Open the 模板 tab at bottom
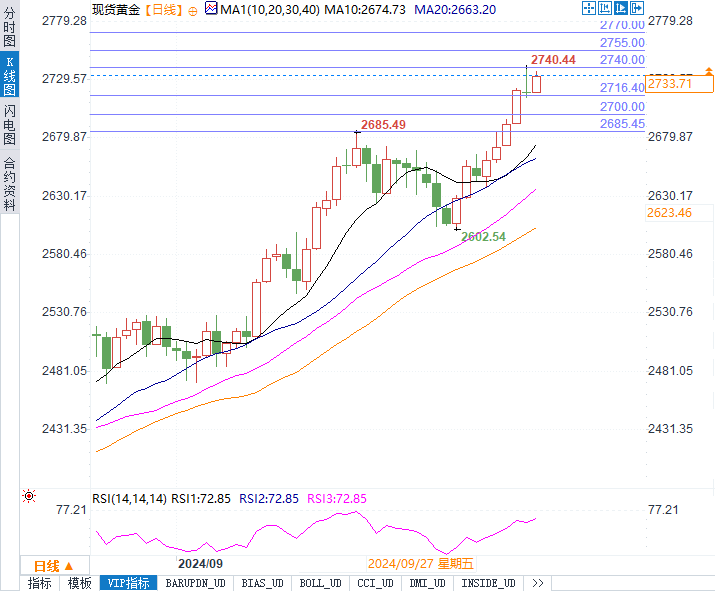715x591 pixels. pyautogui.click(x=80, y=583)
